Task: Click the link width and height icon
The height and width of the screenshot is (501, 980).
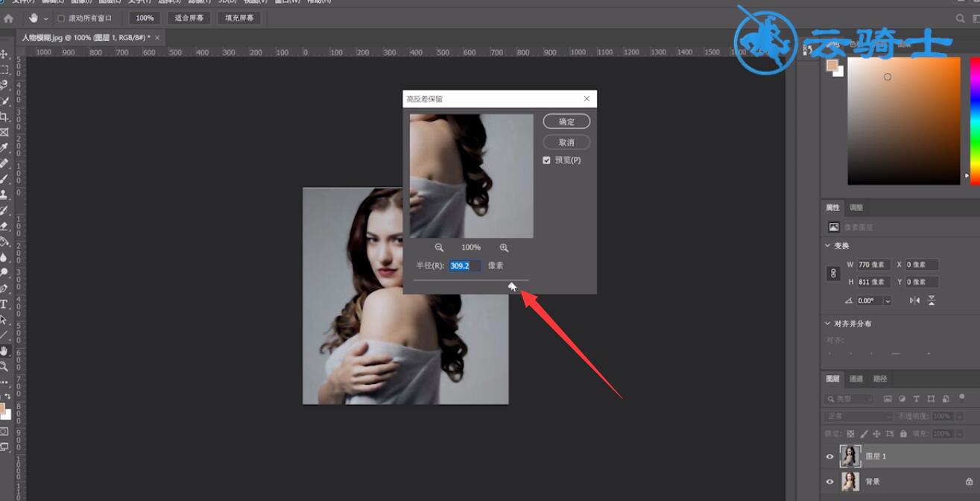Action: (x=834, y=274)
